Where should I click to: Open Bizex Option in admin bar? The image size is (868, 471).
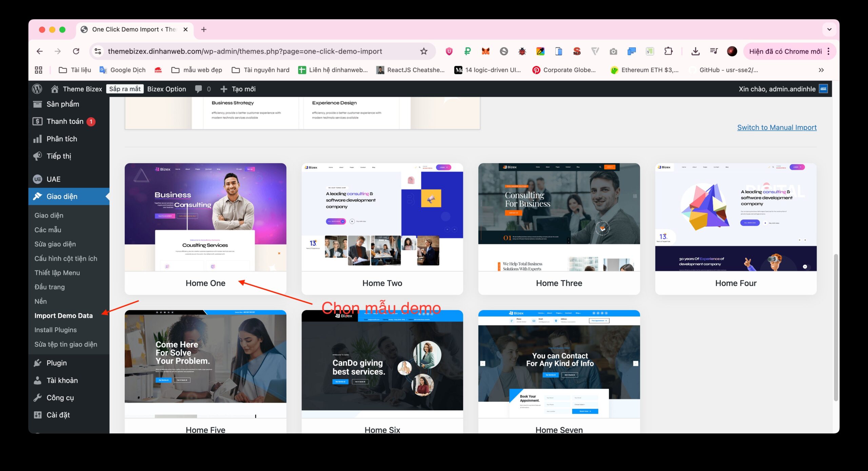(166, 89)
